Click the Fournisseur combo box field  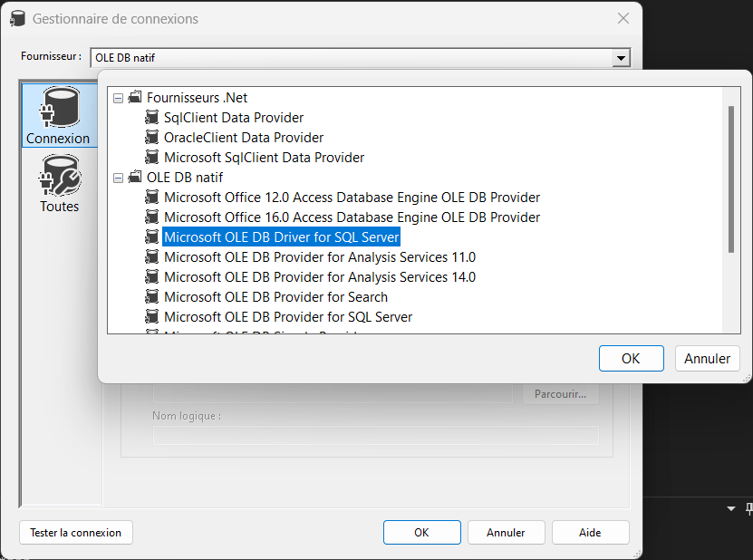tap(360, 58)
